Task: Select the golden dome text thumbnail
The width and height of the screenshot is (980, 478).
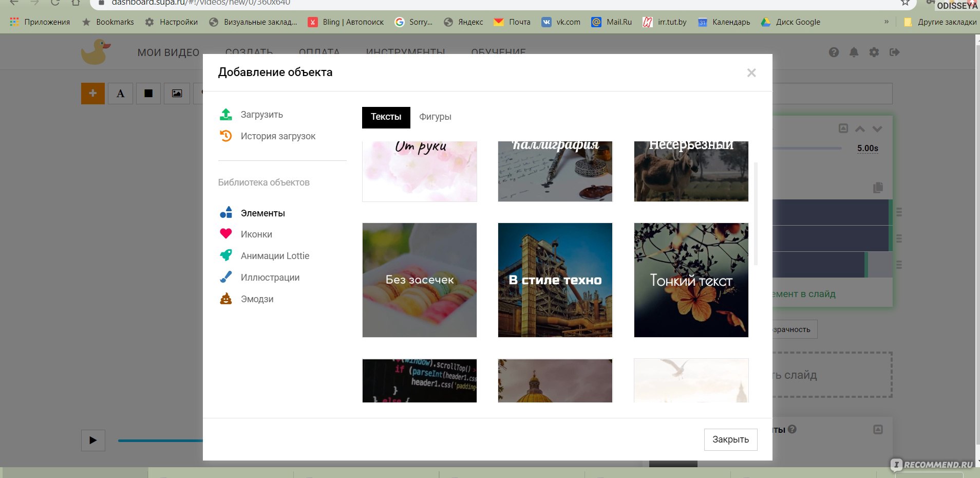Action: 555,380
